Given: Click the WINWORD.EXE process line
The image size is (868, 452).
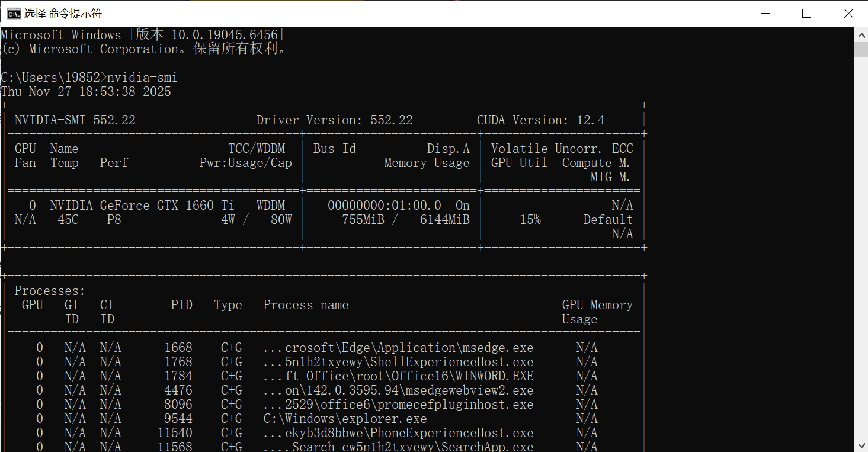Looking at the screenshot, I should [398, 376].
